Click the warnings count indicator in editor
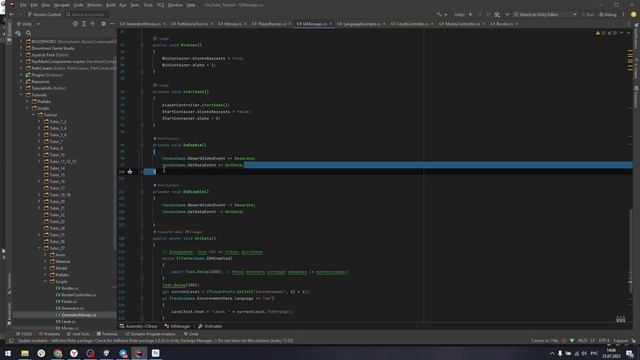 tap(606, 33)
